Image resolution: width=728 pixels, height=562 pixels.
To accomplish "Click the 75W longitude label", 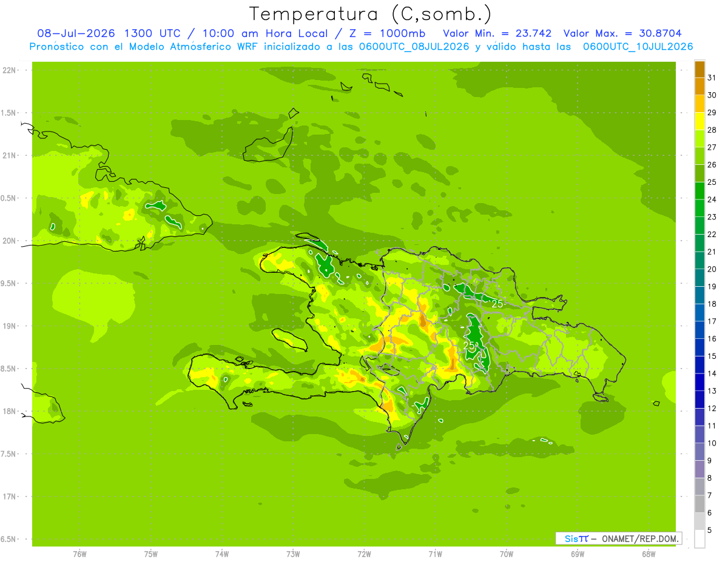I will click(x=151, y=554).
